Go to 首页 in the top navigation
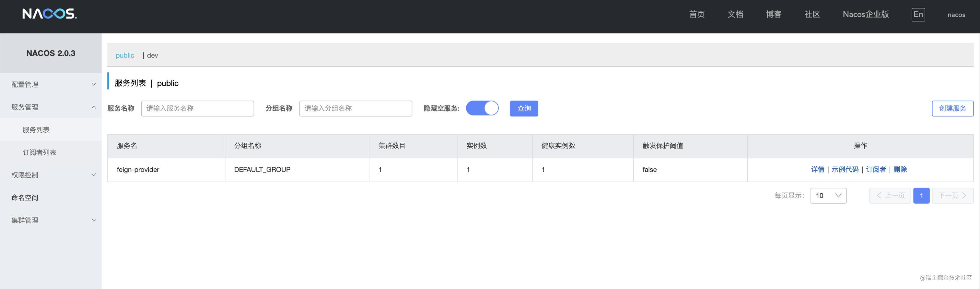980x289 pixels. pyautogui.click(x=697, y=14)
